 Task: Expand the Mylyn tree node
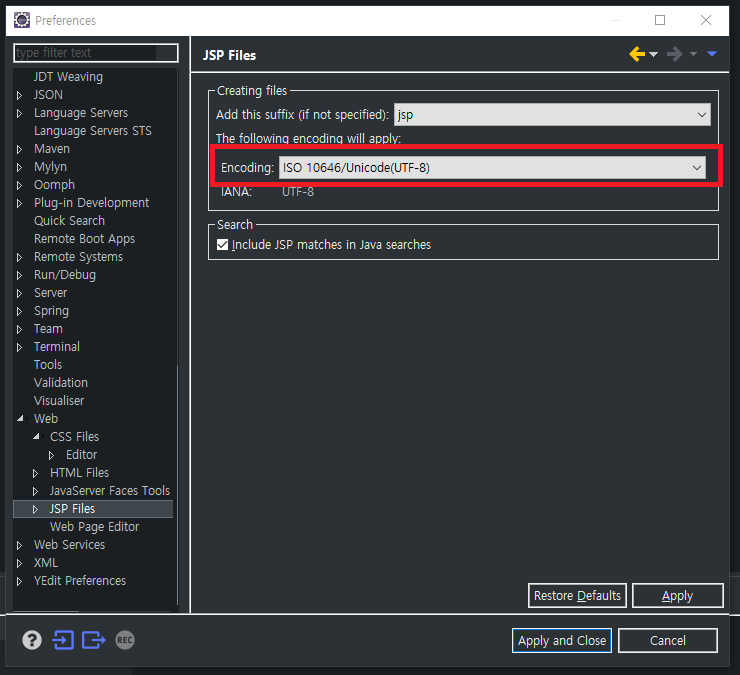(19, 167)
